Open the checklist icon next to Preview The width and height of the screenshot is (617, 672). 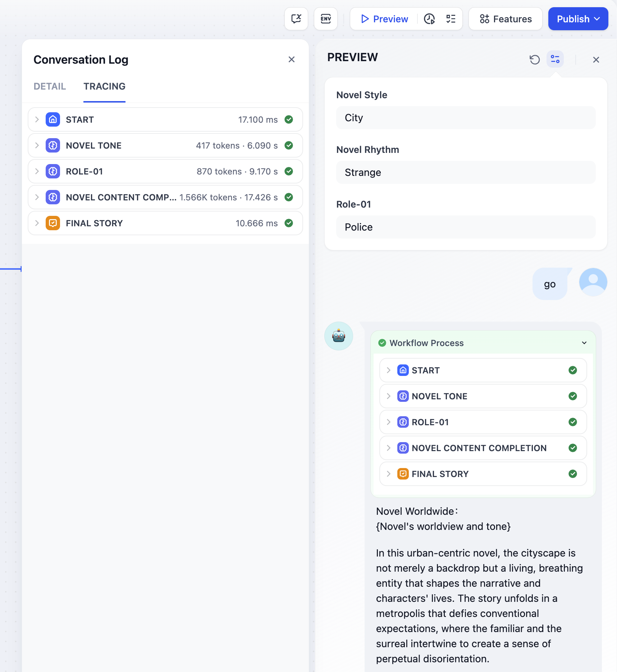click(451, 19)
